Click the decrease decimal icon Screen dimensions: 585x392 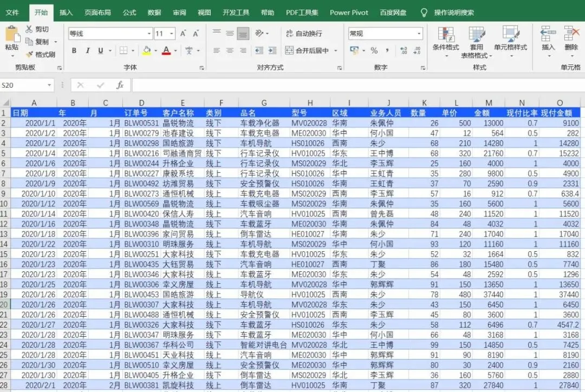click(417, 50)
